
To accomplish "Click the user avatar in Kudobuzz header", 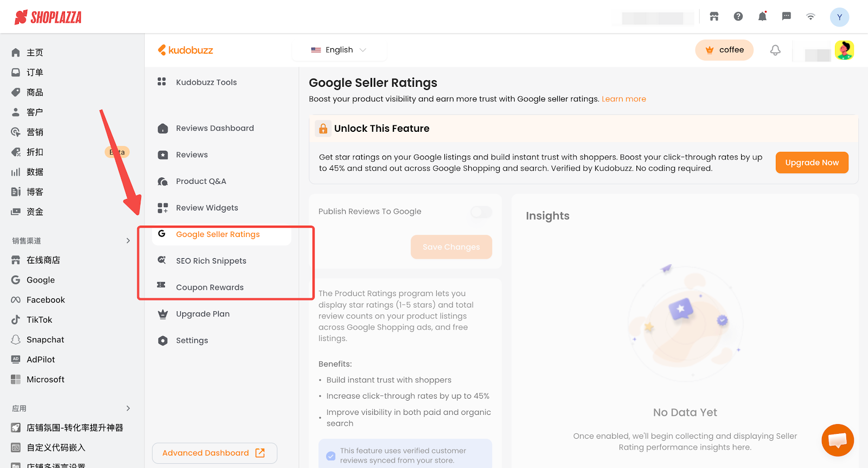I will 844,50.
